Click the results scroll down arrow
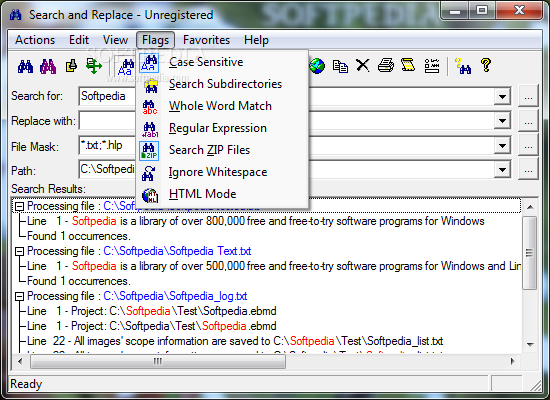 (530, 345)
